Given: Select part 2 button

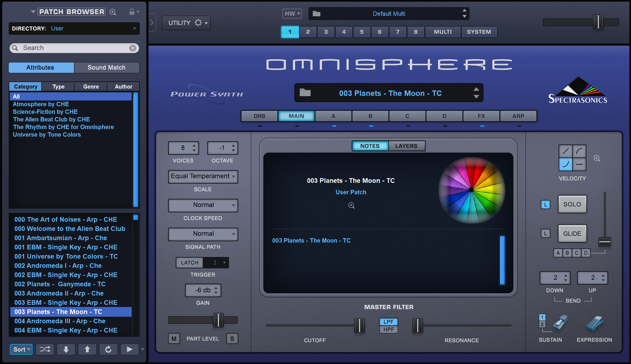Looking at the screenshot, I should (x=308, y=32).
